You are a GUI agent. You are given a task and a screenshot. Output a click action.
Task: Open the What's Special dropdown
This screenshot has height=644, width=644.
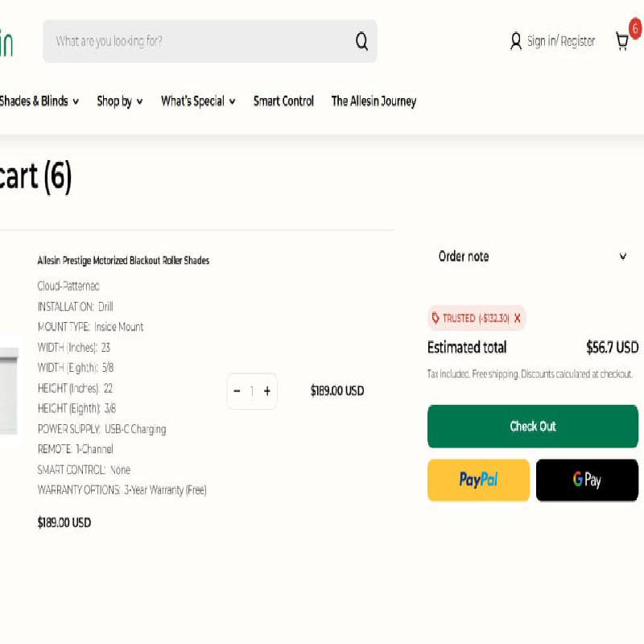[197, 101]
